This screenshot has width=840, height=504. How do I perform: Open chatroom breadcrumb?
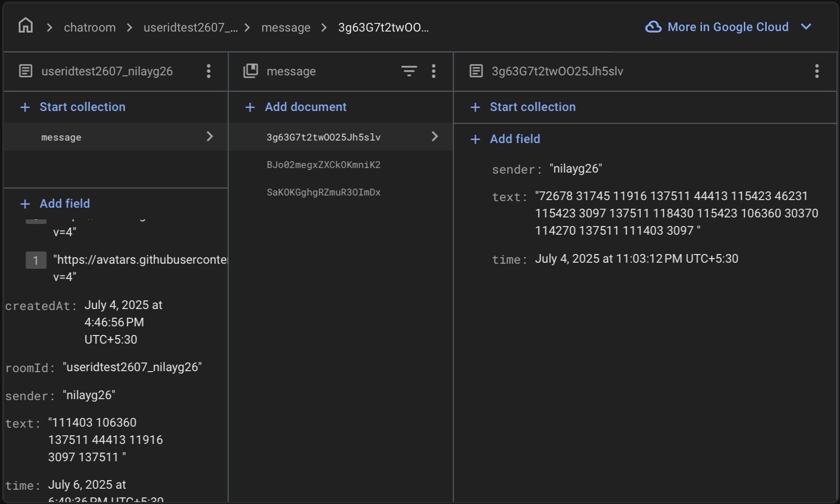[90, 27]
